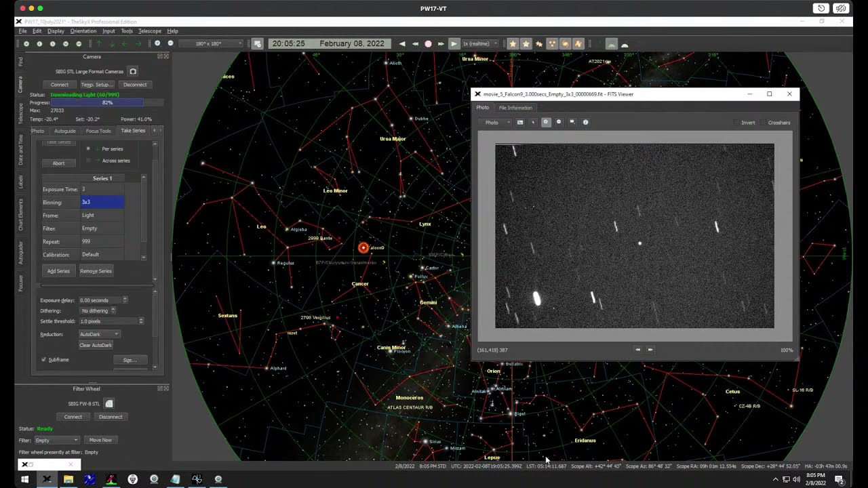The height and width of the screenshot is (488, 868).
Task: Enable the Invert checkbox
Action: [x=736, y=123]
